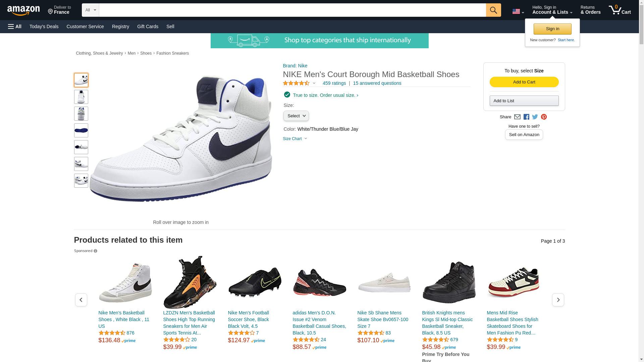The width and height of the screenshot is (644, 362).
Task: Click the Add to Cart button
Action: 524,82
